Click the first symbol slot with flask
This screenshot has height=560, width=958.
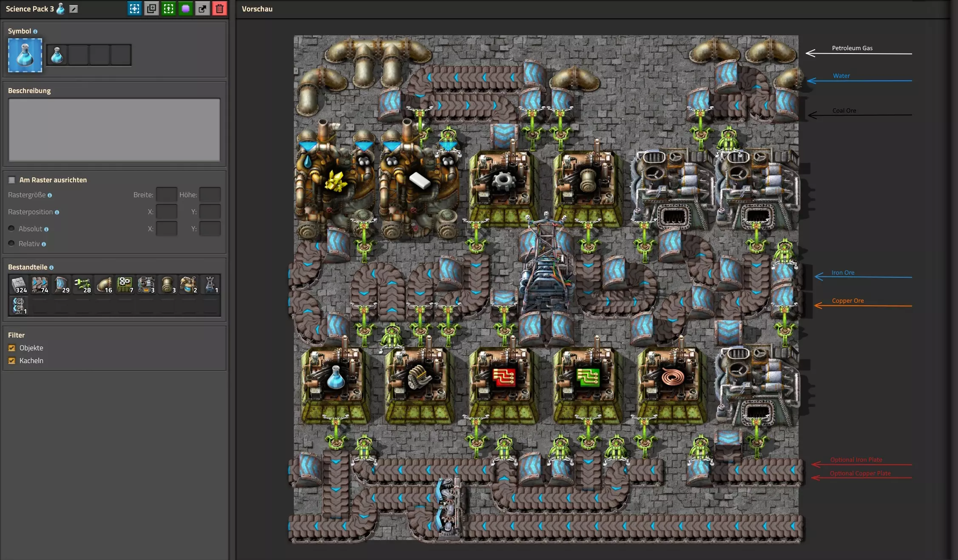click(x=57, y=55)
